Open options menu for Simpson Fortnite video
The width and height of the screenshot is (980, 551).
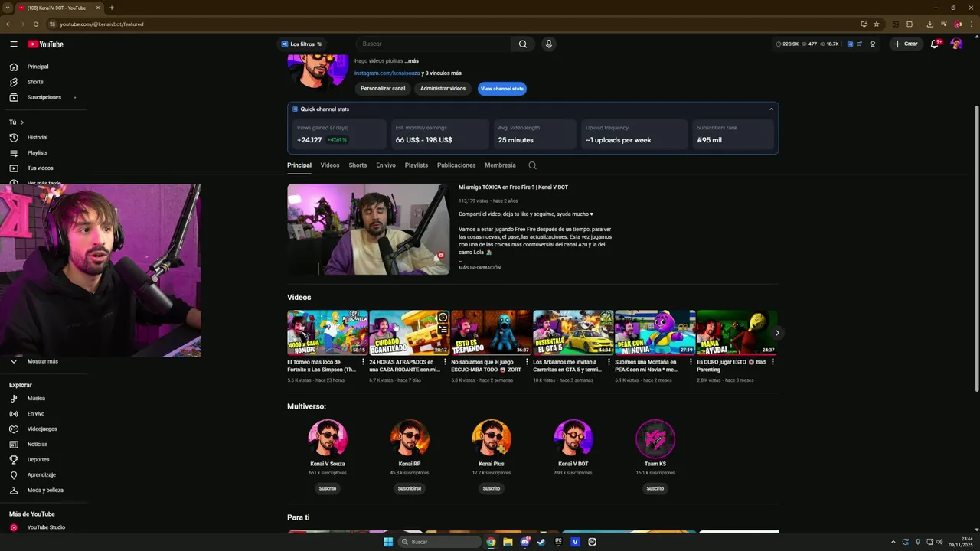(363, 362)
